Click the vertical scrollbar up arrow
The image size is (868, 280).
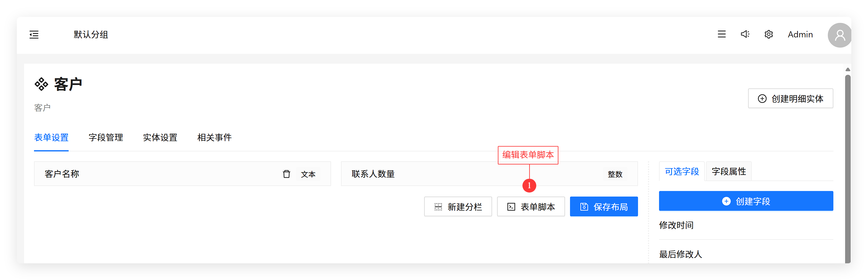[848, 70]
